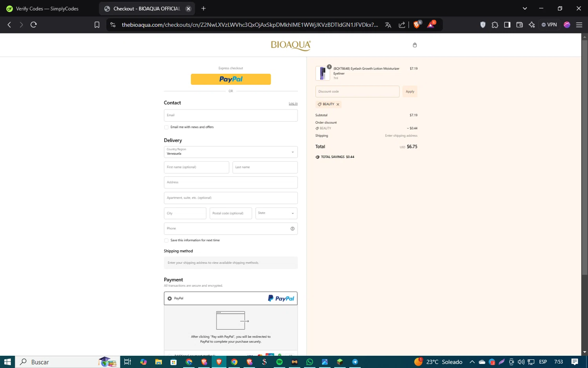
Task: Click the phone field help question icon
Action: 292,229
